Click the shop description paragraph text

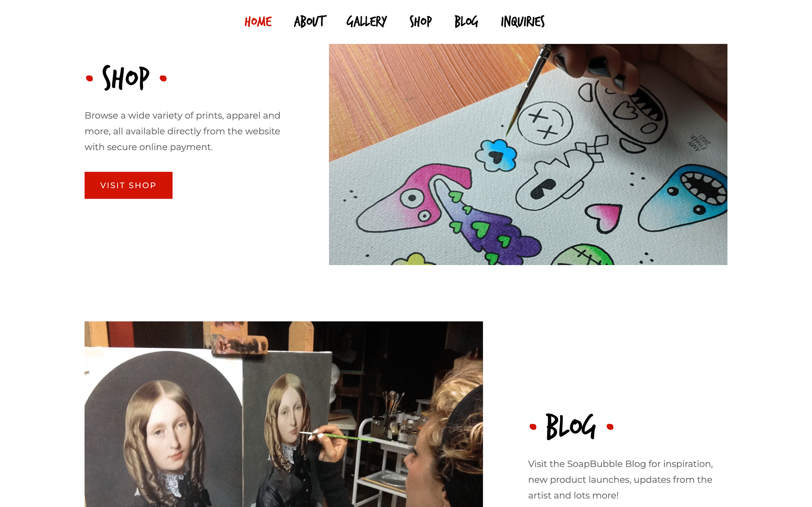click(182, 131)
